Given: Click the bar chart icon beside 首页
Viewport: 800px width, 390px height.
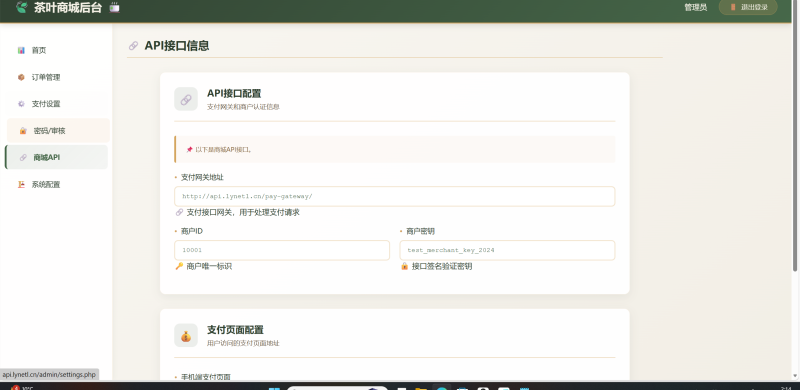Looking at the screenshot, I should 21,50.
